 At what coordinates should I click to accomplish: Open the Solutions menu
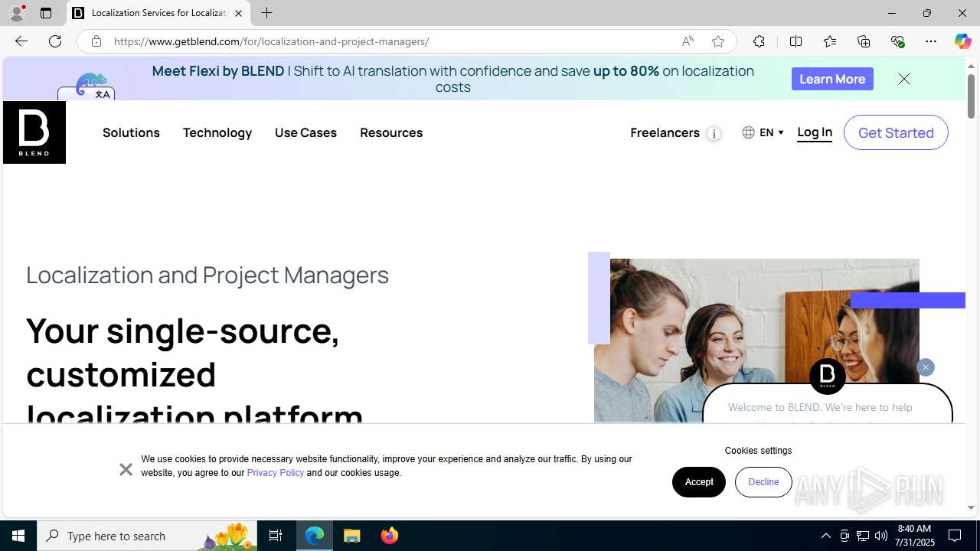131,132
